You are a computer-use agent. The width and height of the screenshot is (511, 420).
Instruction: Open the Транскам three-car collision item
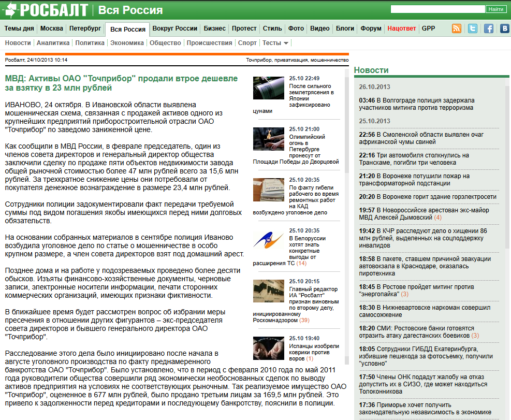(414, 159)
